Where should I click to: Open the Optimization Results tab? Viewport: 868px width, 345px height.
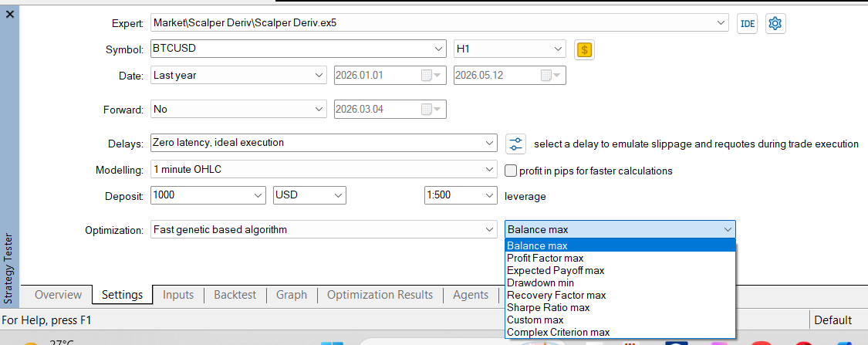tap(380, 295)
